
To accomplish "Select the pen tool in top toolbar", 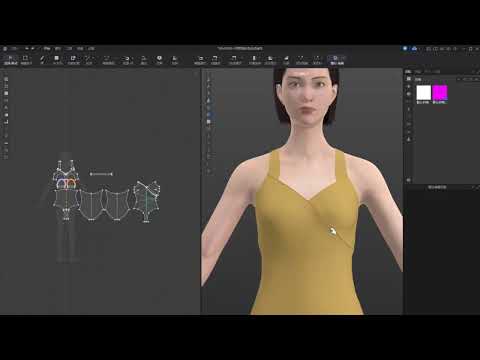I will (42, 59).
